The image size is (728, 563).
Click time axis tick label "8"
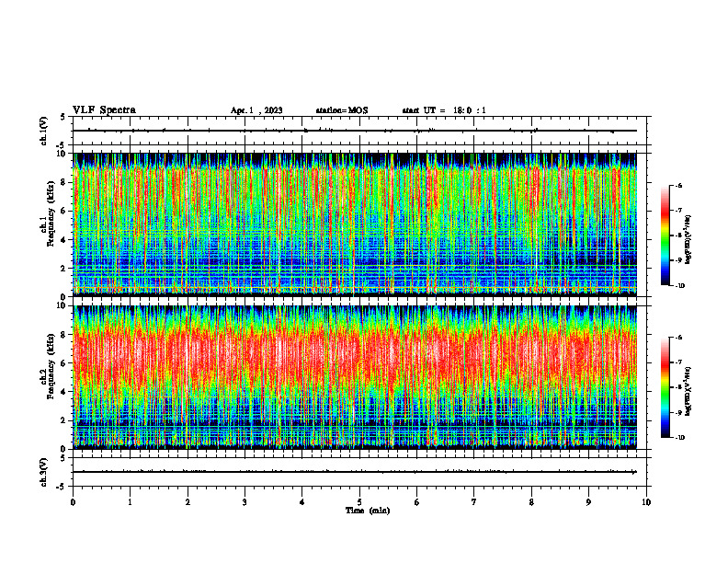click(531, 502)
